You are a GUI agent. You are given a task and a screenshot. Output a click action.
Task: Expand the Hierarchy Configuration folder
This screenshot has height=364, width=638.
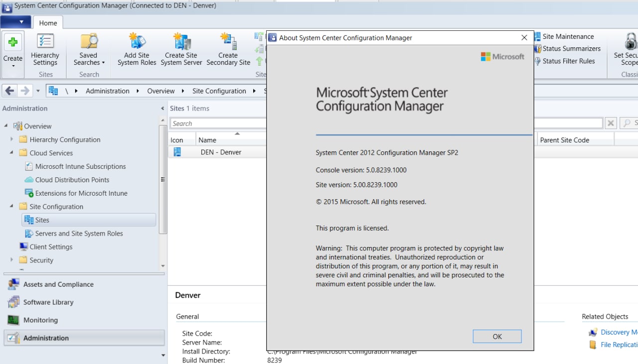click(x=11, y=139)
